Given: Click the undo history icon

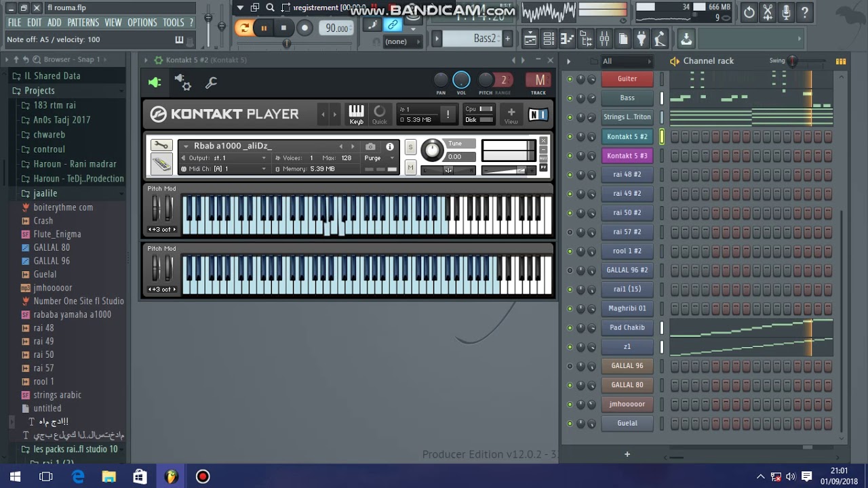Looking at the screenshot, I should tap(749, 12).
